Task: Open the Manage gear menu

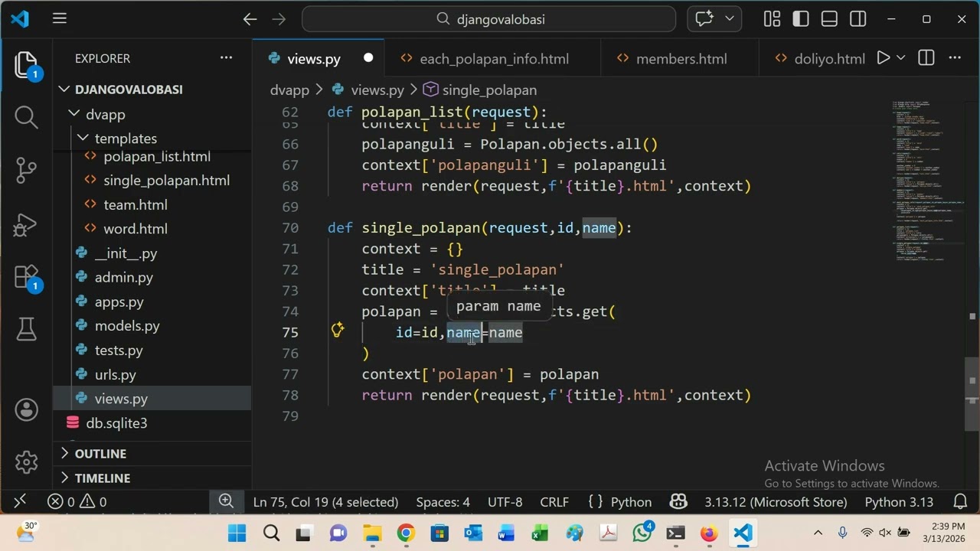Action: click(26, 462)
